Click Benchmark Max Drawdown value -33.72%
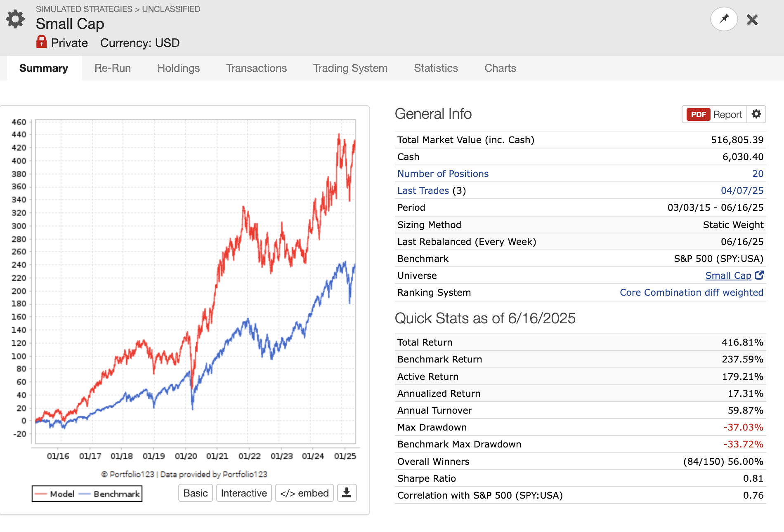Image resolution: width=784 pixels, height=532 pixels. [x=743, y=444]
